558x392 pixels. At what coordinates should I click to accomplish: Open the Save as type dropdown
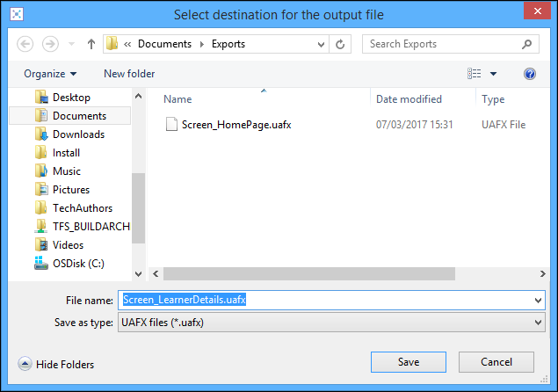(x=331, y=323)
